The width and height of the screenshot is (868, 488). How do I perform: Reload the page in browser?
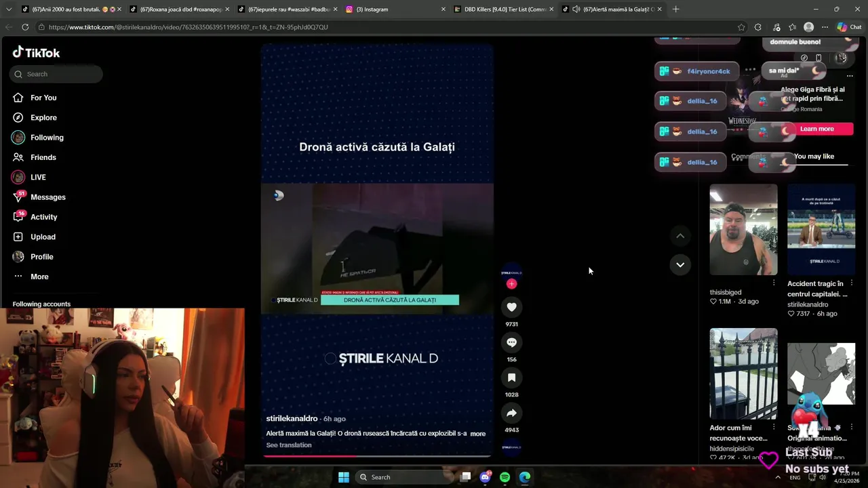tap(25, 27)
